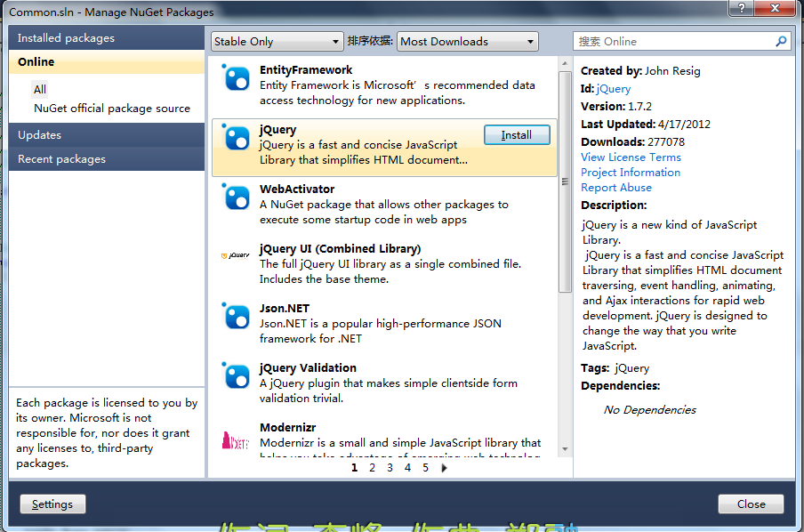Click the Last Updated 4/17/2012 text

pos(646,125)
